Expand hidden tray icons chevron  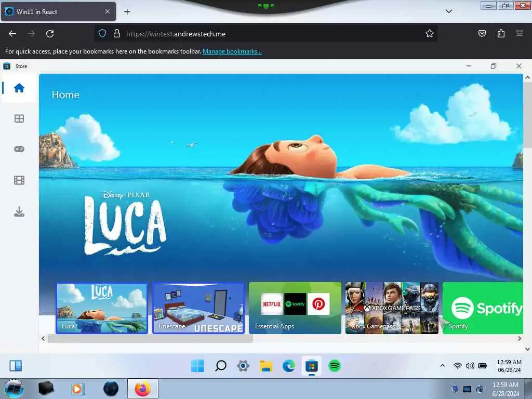pyautogui.click(x=443, y=365)
